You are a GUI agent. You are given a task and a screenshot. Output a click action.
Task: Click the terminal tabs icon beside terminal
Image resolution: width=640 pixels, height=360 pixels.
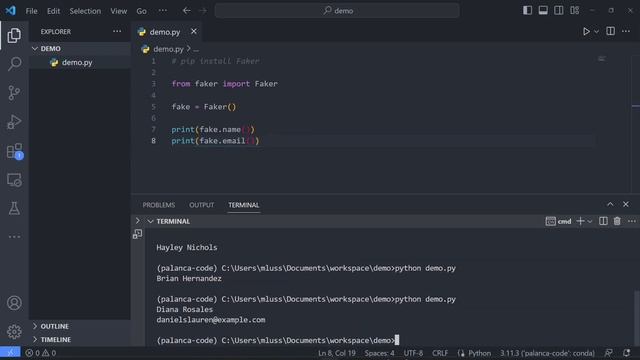pos(138,234)
